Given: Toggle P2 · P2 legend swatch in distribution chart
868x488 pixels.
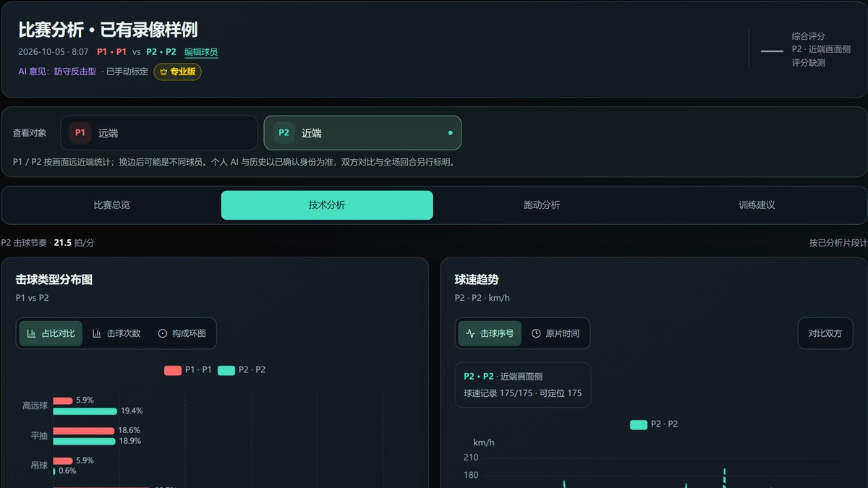Looking at the screenshot, I should pos(226,370).
